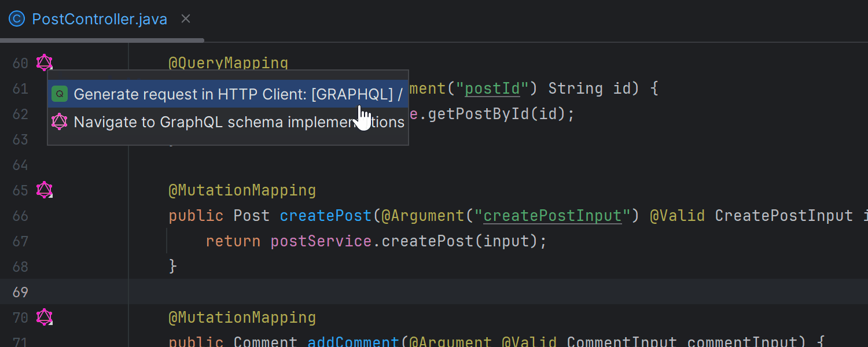Choose "Navigate to GraphQL schema implementations"
The width and height of the screenshot is (868, 347).
tap(231, 121)
